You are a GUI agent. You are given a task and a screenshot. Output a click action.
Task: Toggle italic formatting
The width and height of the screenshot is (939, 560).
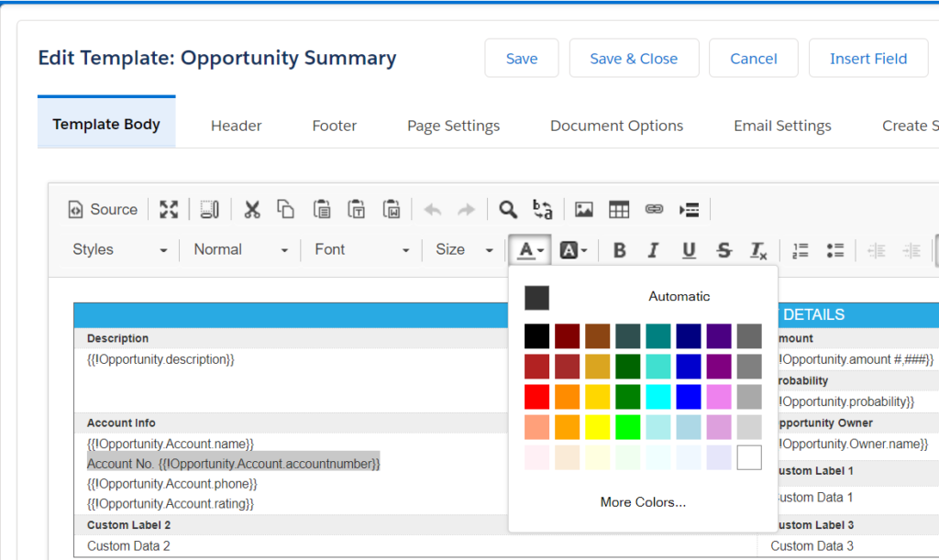coord(653,249)
